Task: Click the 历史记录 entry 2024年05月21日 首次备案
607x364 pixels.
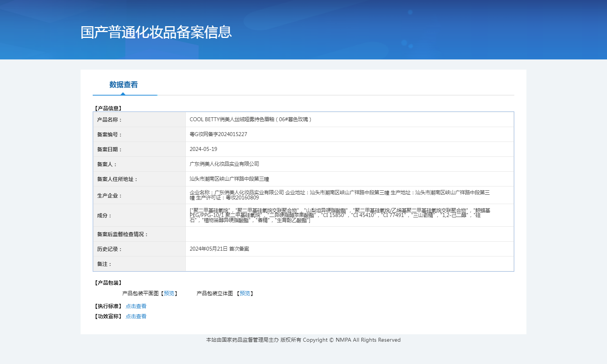Action: coord(219,249)
